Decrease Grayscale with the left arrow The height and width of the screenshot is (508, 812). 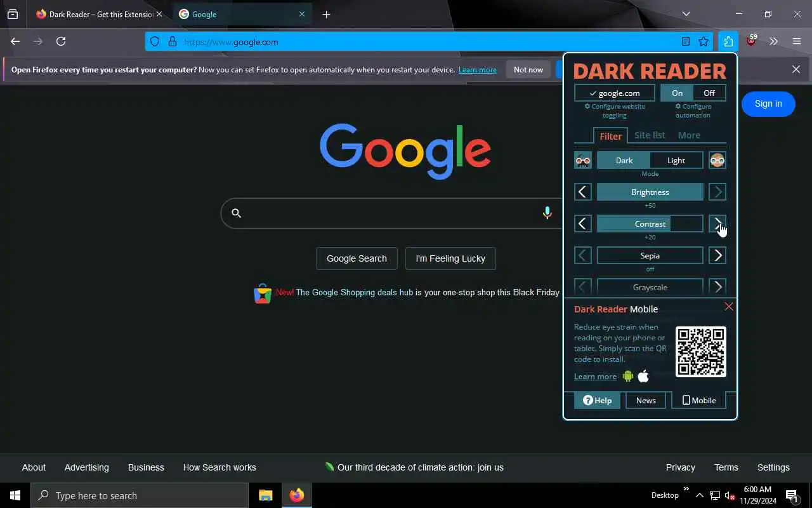pos(582,287)
